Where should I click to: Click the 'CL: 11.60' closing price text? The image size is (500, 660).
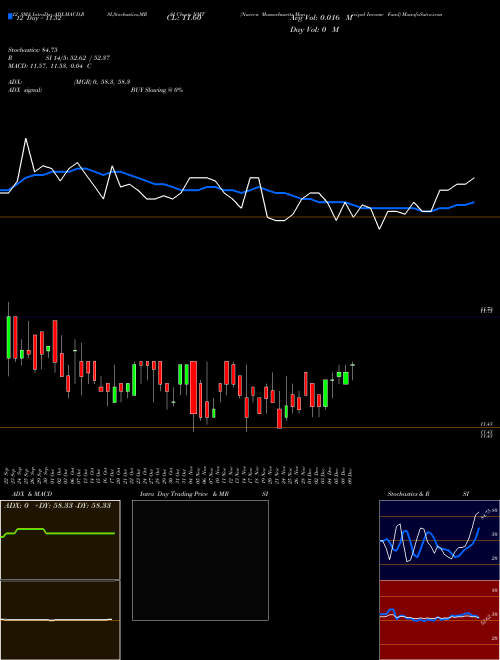point(184,18)
